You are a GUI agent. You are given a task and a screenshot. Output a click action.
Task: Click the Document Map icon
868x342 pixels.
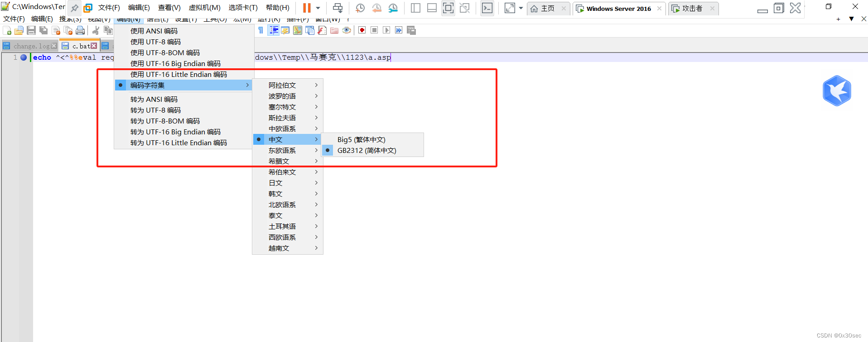pos(298,30)
